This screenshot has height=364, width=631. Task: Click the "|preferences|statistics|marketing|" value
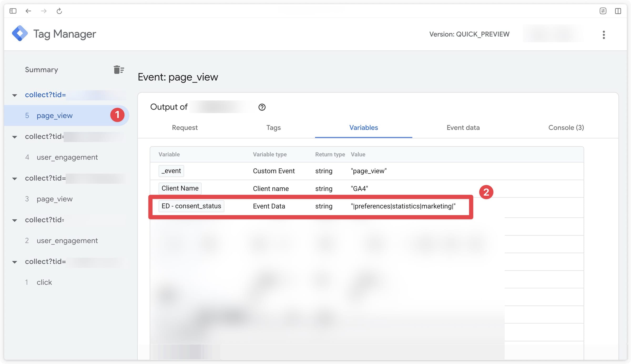(403, 206)
